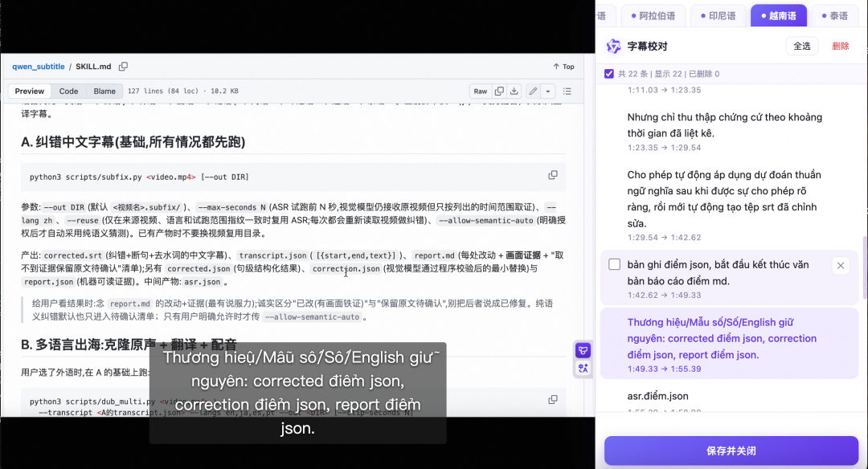Screen dimensions: 868x469
Task: Click the subtitle proofreading logo icon
Action: [x=614, y=47]
